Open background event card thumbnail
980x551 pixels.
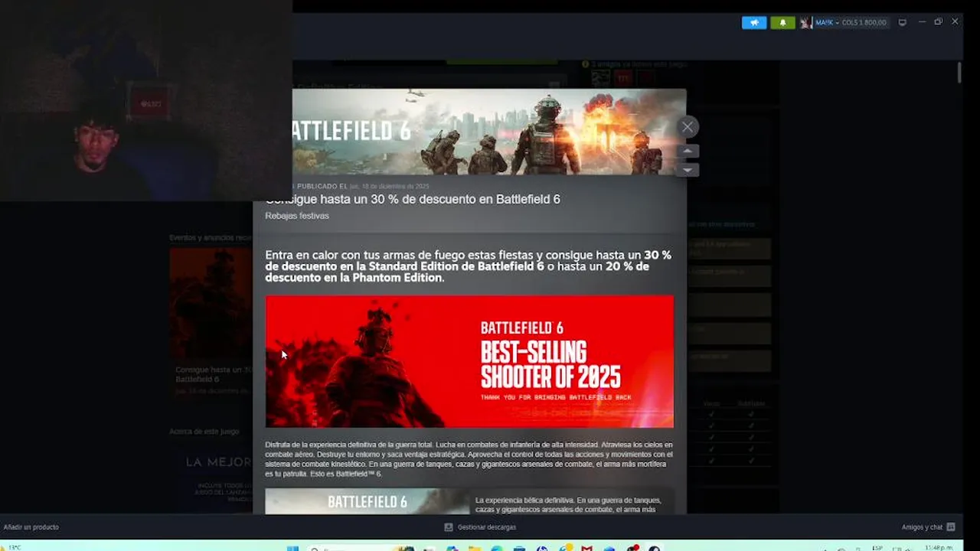(x=211, y=303)
